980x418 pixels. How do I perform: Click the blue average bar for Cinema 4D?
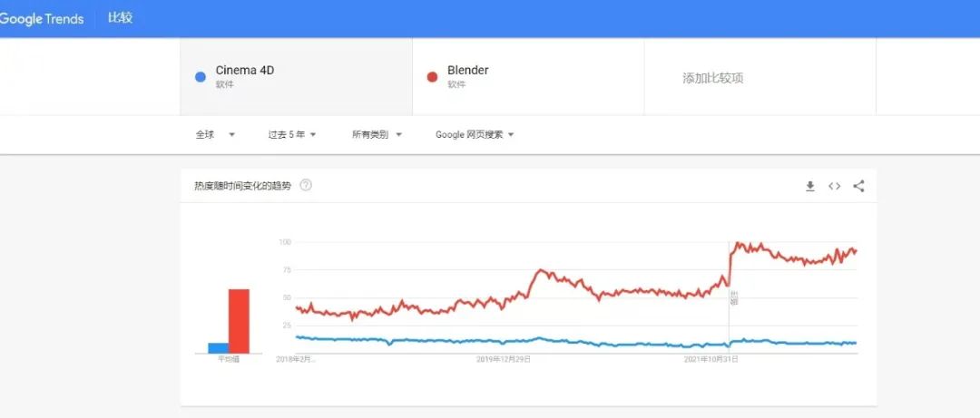pos(218,348)
